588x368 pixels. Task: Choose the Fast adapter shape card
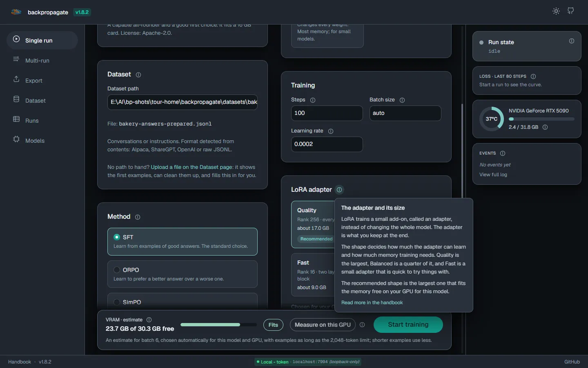pos(313,275)
